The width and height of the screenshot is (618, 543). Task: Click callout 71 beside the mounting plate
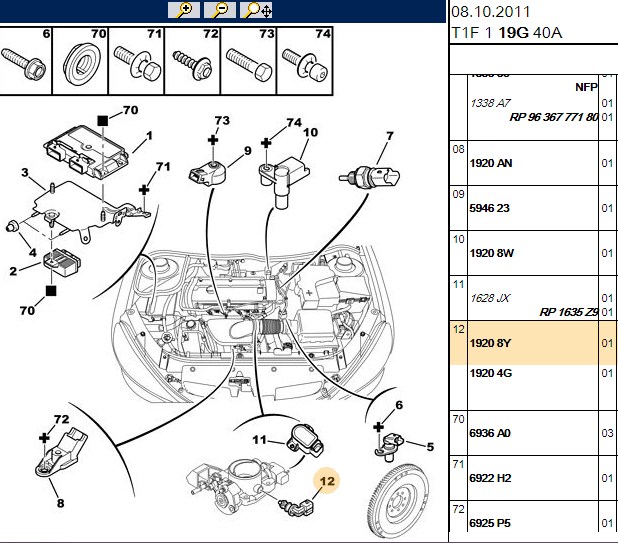(x=163, y=167)
